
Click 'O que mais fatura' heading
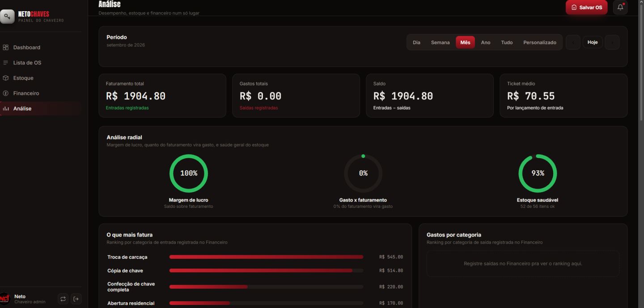click(x=129, y=235)
